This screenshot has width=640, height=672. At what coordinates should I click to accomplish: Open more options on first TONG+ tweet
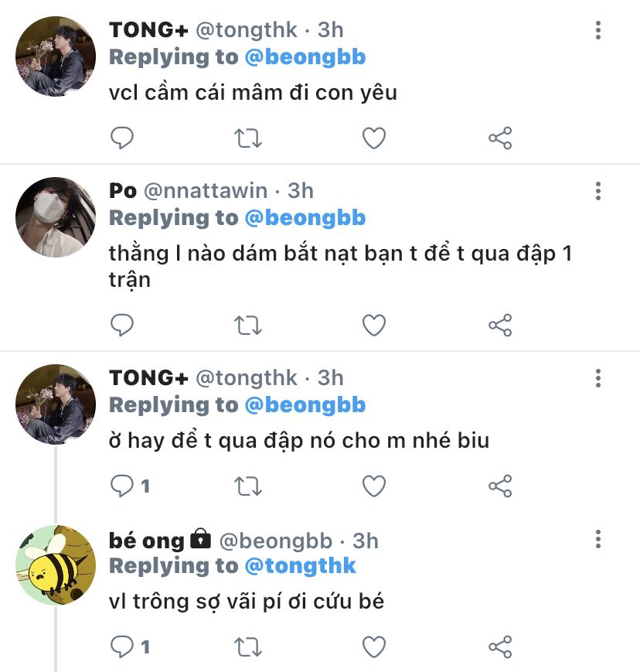coord(598,31)
